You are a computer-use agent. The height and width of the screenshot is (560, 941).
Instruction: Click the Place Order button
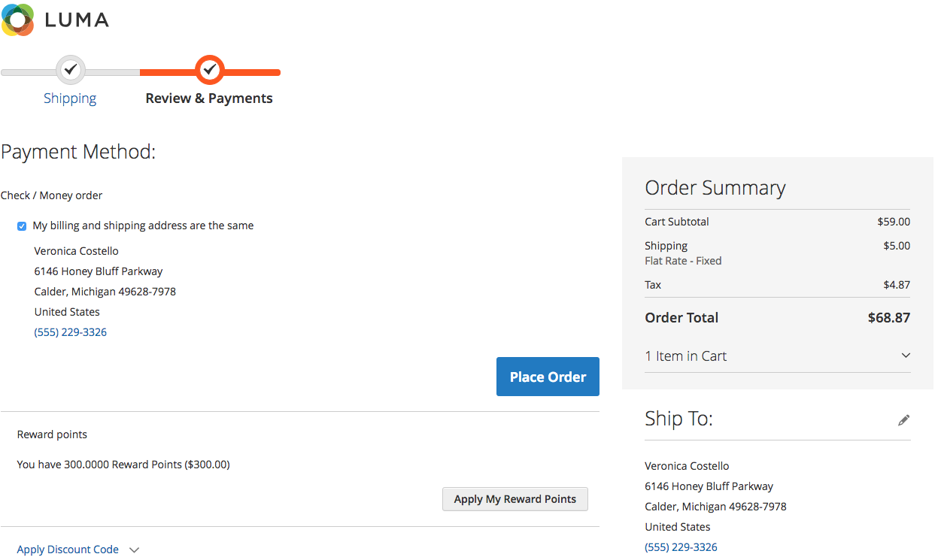point(548,377)
